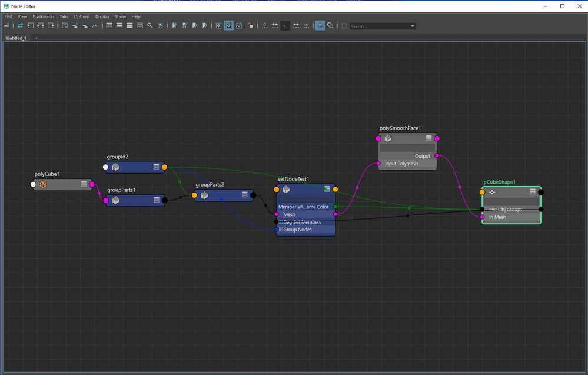This screenshot has height=375, width=588.
Task: Click the rearrange graph layout icon
Action: [95, 25]
